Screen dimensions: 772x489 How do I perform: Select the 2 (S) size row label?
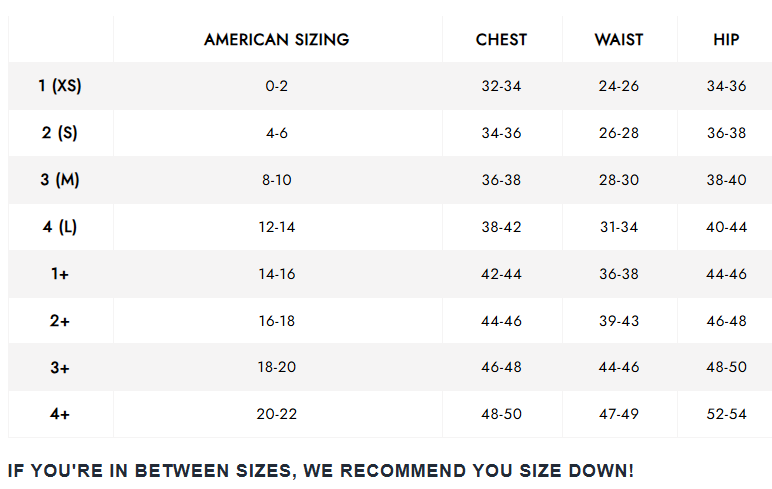(x=60, y=132)
